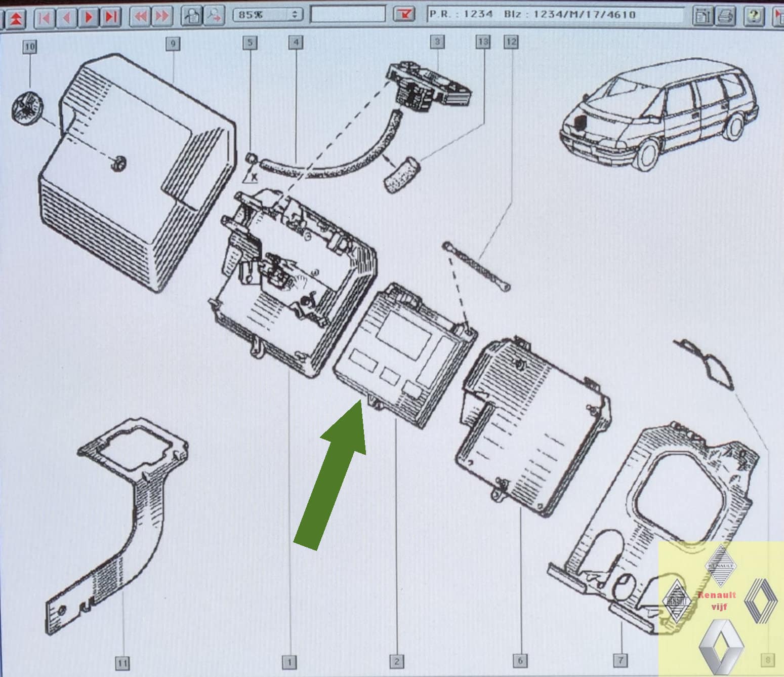The width and height of the screenshot is (784, 677).
Task: Jump to the last page
Action: click(x=110, y=18)
